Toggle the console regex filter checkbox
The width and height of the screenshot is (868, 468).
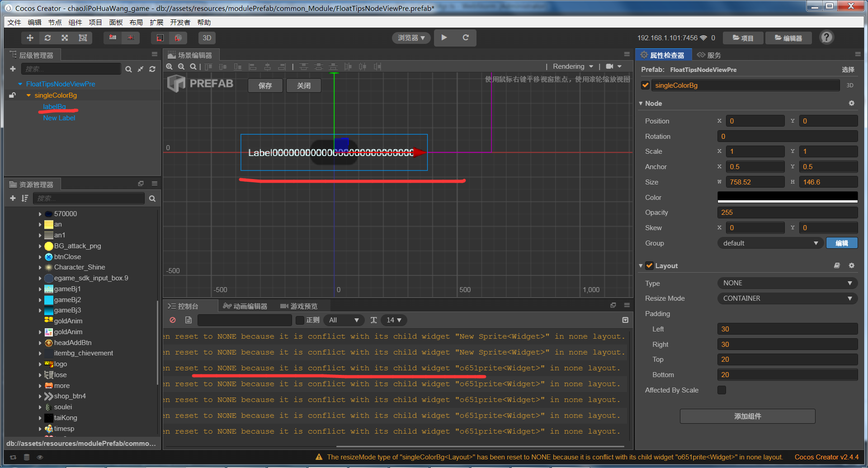click(x=300, y=320)
